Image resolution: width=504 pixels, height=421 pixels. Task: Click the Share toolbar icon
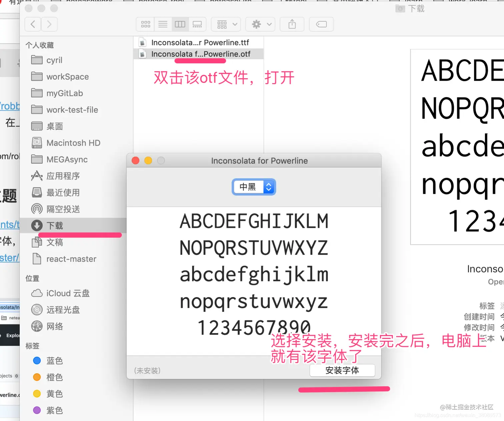tap(292, 24)
